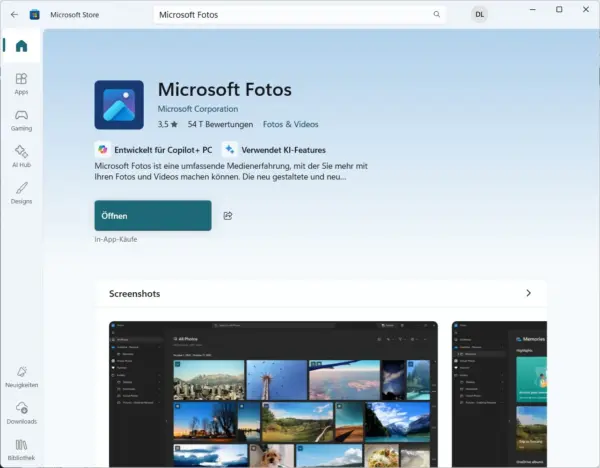
Task: Open the Memories screenshot thumbnail
Action: (x=499, y=394)
